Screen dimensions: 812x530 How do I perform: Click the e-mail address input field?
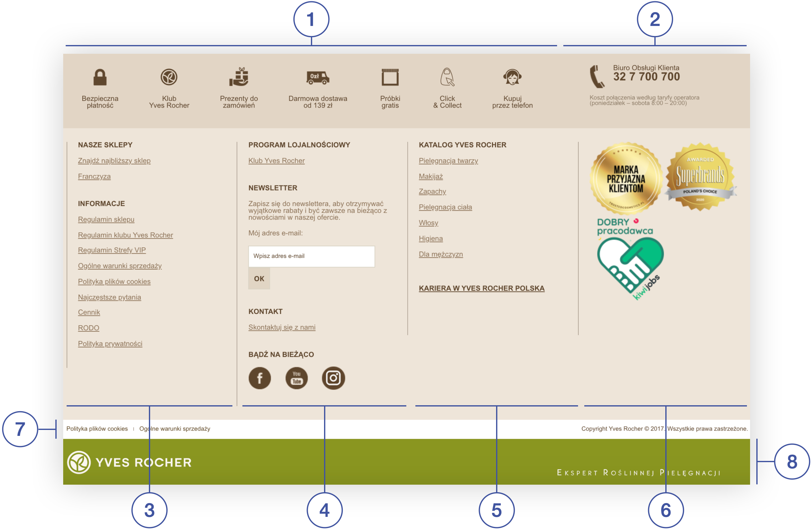312,256
